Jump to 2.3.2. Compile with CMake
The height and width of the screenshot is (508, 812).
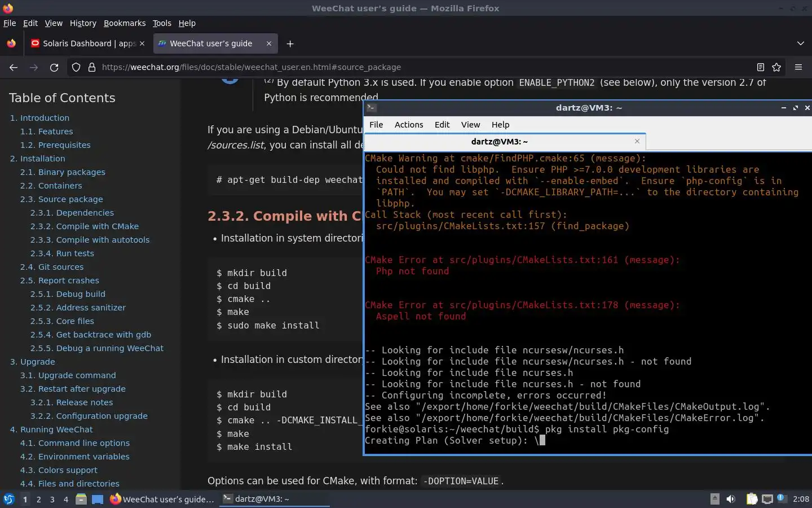[85, 226]
